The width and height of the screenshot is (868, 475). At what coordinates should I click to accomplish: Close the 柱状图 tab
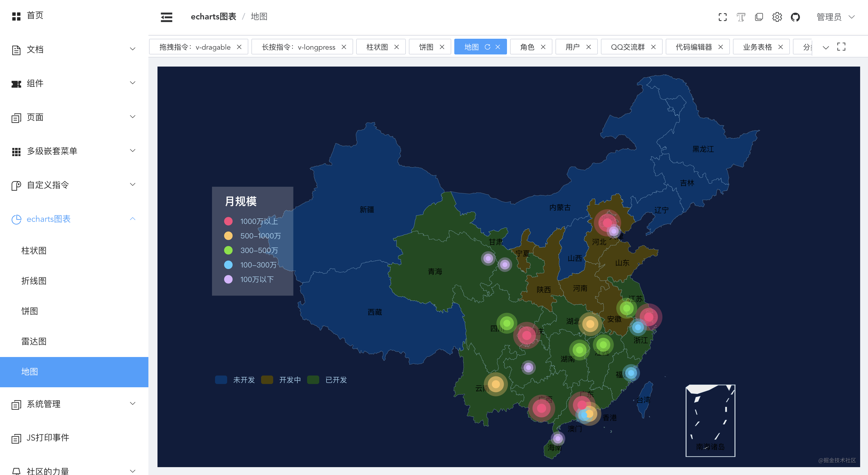point(397,47)
